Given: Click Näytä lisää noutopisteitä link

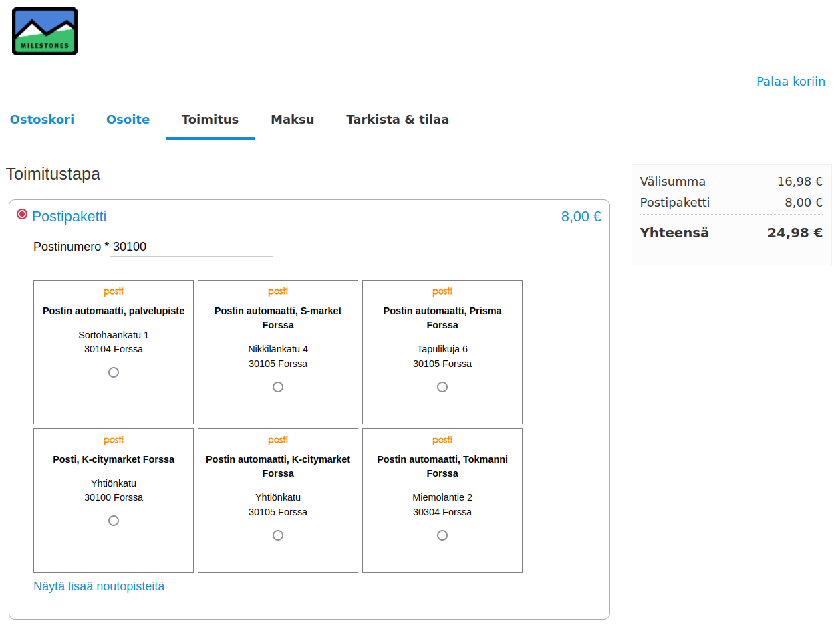Looking at the screenshot, I should click(99, 586).
